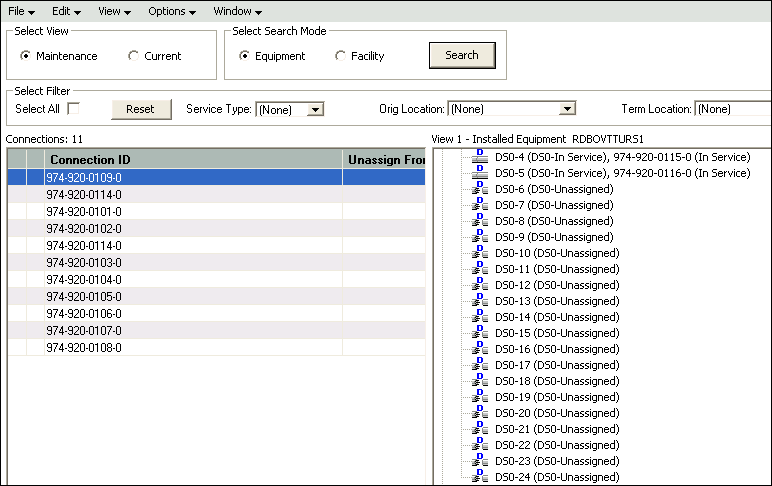This screenshot has height=486, width=772.
Task: Select the Maintenance view radio button
Action: pyautogui.click(x=25, y=56)
